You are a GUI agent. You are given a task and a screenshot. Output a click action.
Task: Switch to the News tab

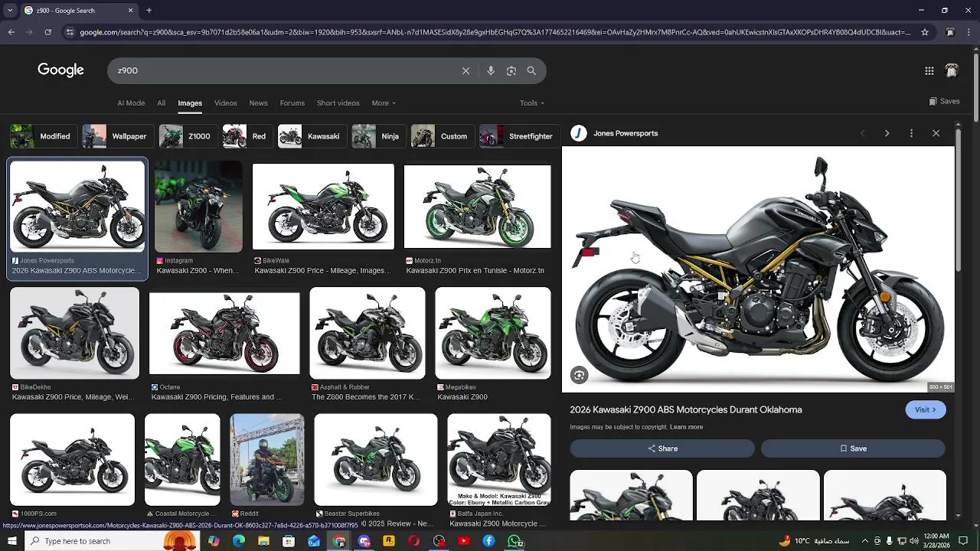tap(258, 103)
